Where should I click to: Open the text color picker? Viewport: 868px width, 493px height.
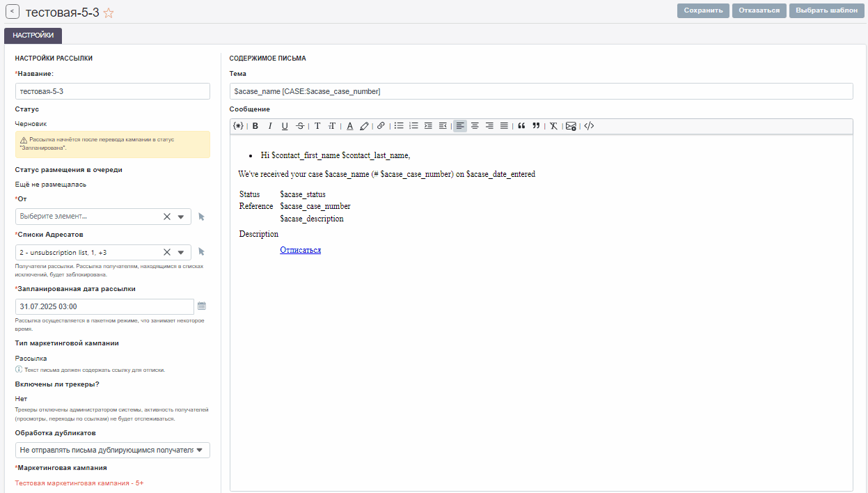click(349, 126)
